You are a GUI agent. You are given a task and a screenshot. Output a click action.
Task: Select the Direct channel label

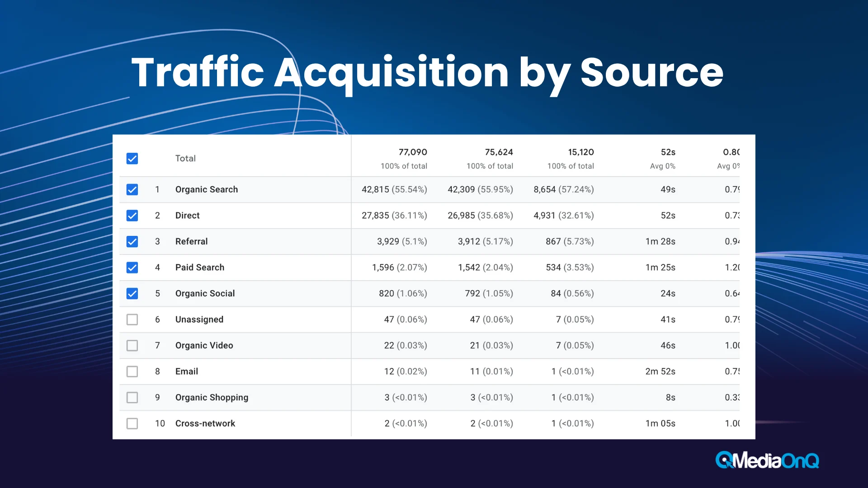(187, 216)
